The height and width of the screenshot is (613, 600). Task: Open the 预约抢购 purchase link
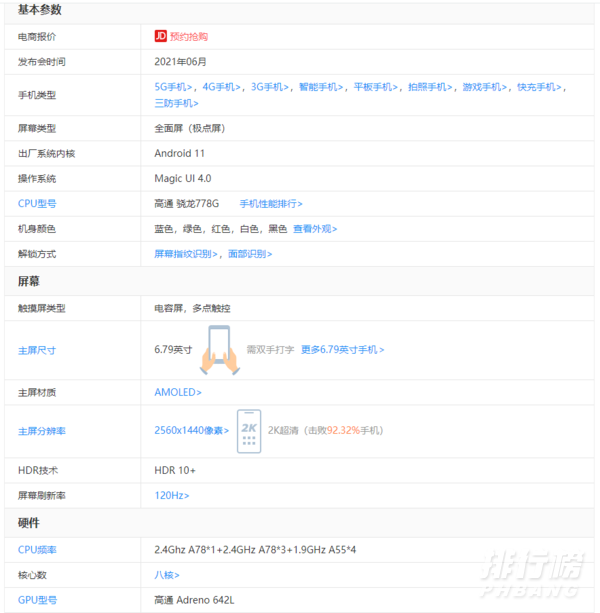pyautogui.click(x=188, y=36)
